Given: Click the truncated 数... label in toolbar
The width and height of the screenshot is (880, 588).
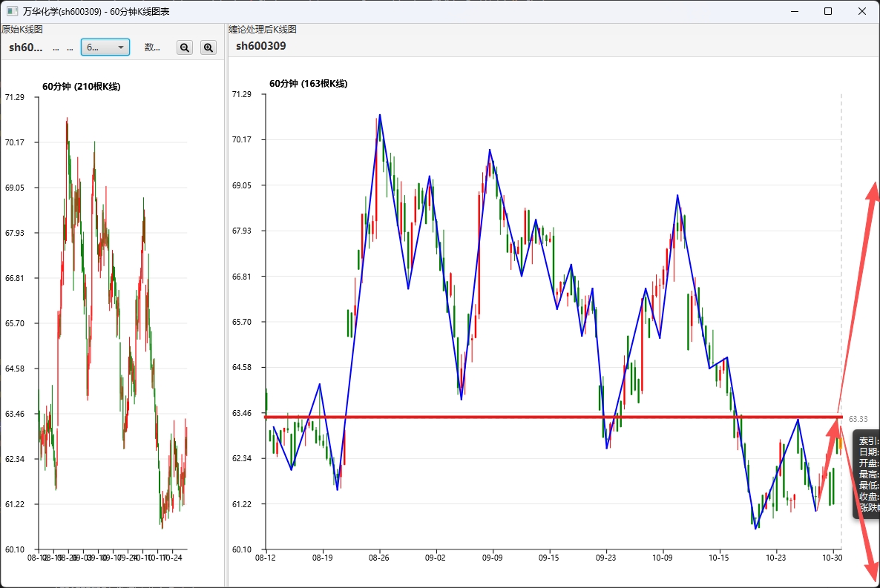Looking at the screenshot, I should click(152, 47).
